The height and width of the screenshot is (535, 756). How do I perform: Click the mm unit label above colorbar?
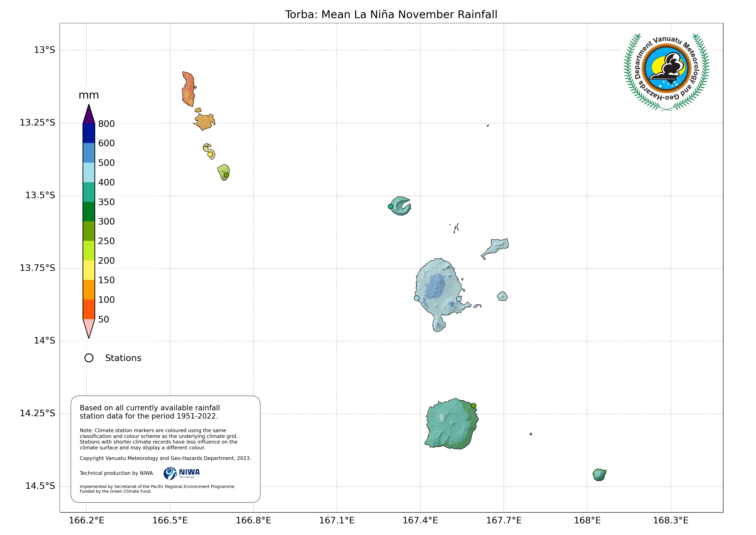89,95
